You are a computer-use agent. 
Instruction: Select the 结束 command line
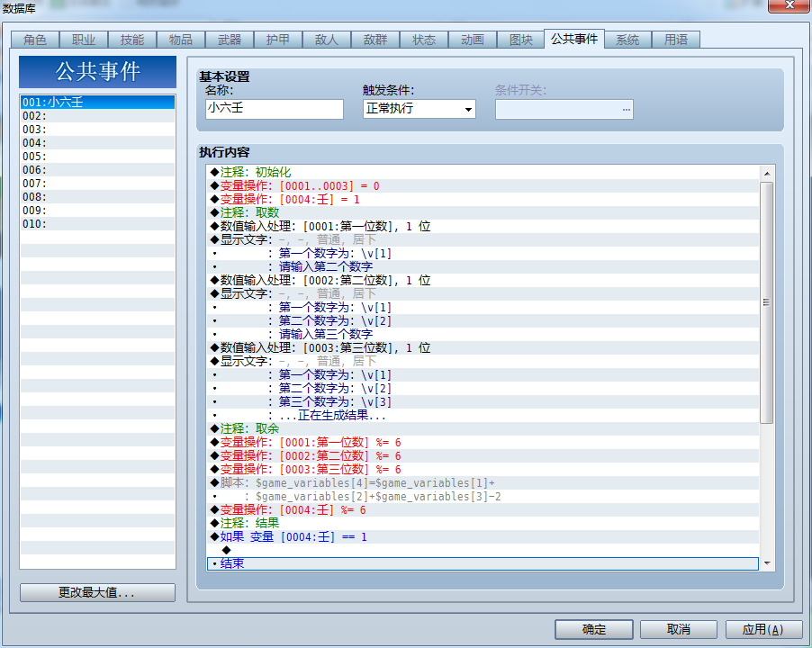tap(483, 563)
